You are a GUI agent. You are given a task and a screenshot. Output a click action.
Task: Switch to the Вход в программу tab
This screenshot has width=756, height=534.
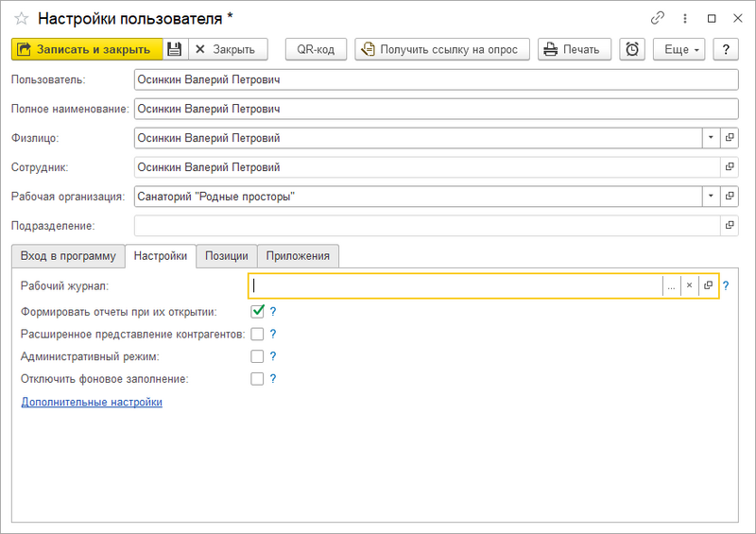click(x=67, y=256)
